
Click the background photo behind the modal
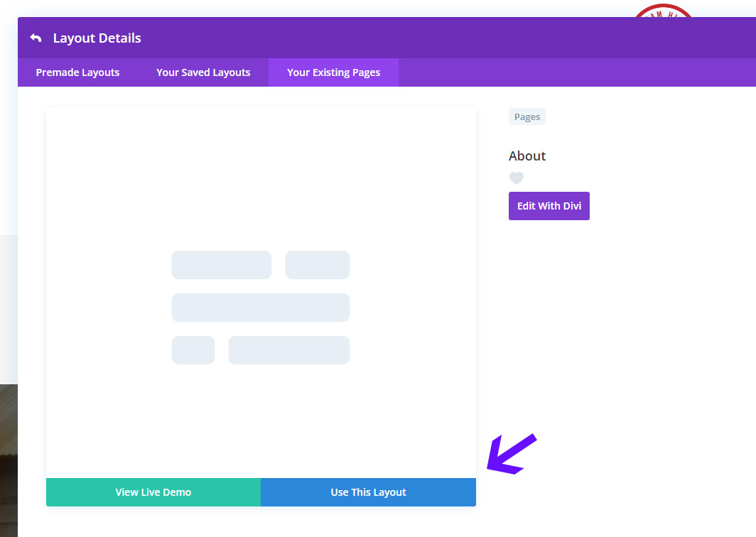8,455
